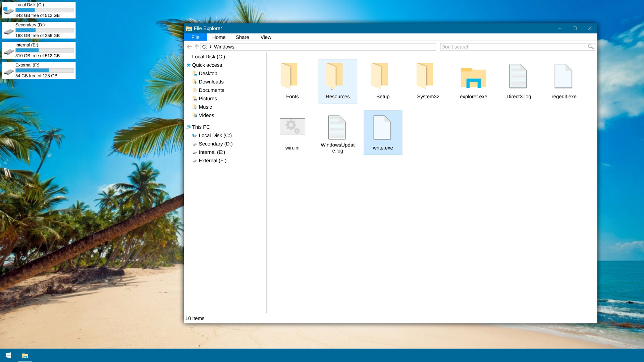This screenshot has height=362, width=644.
Task: Open Videos in Quick access
Action: (206, 115)
